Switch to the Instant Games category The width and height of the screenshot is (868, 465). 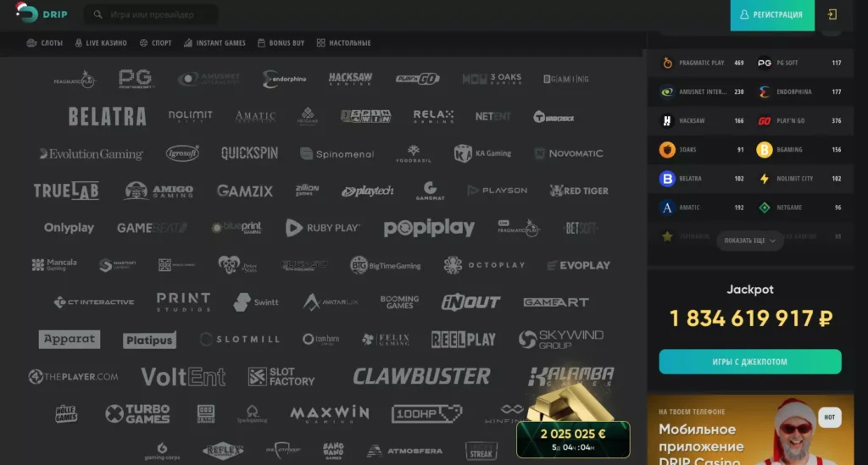[215, 42]
